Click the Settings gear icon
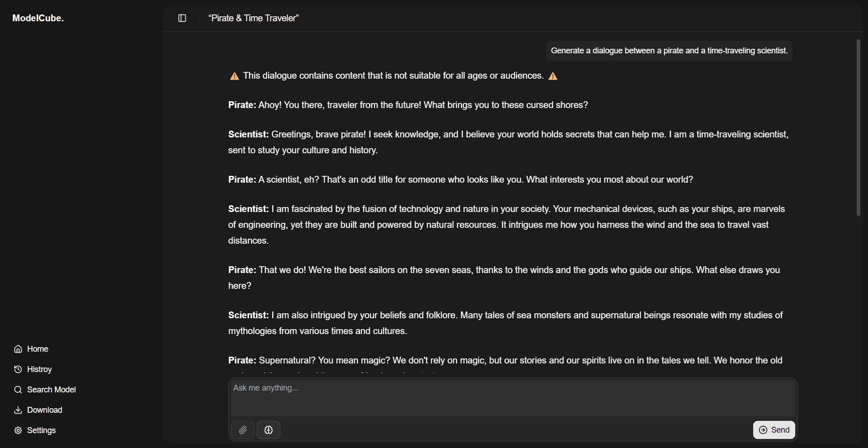Screen dimensions: 868x448 tap(18, 430)
